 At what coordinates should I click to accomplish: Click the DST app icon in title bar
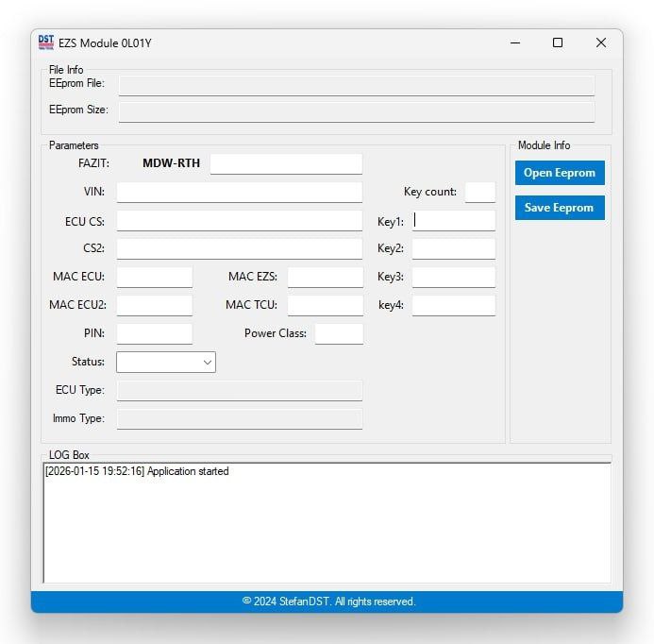45,42
